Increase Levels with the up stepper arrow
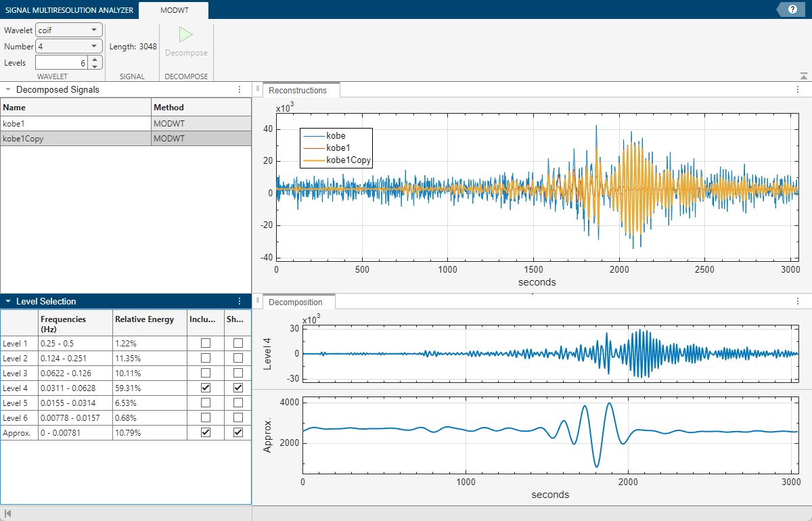 [95, 60]
